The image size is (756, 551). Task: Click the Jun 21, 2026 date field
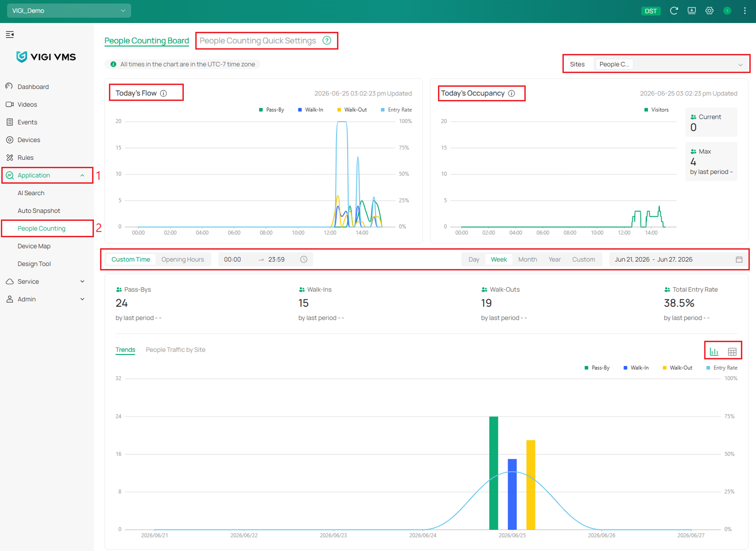coord(632,259)
